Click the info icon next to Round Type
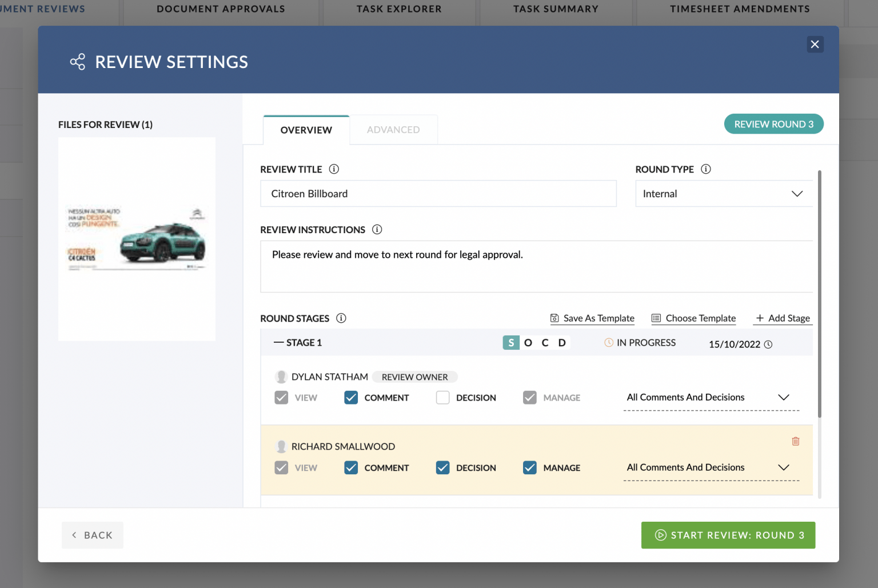 [706, 169]
